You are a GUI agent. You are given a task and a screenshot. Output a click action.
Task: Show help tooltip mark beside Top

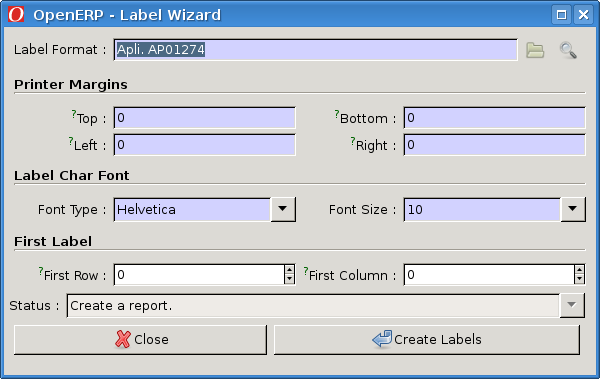(x=74, y=114)
